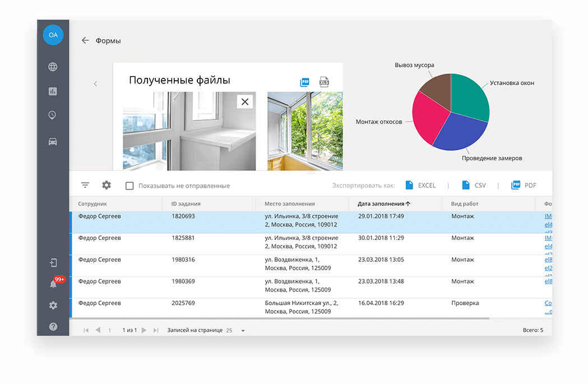The image size is (588, 384).
Task: Toggle Показывать не отправленные checkbox
Action: click(x=129, y=186)
